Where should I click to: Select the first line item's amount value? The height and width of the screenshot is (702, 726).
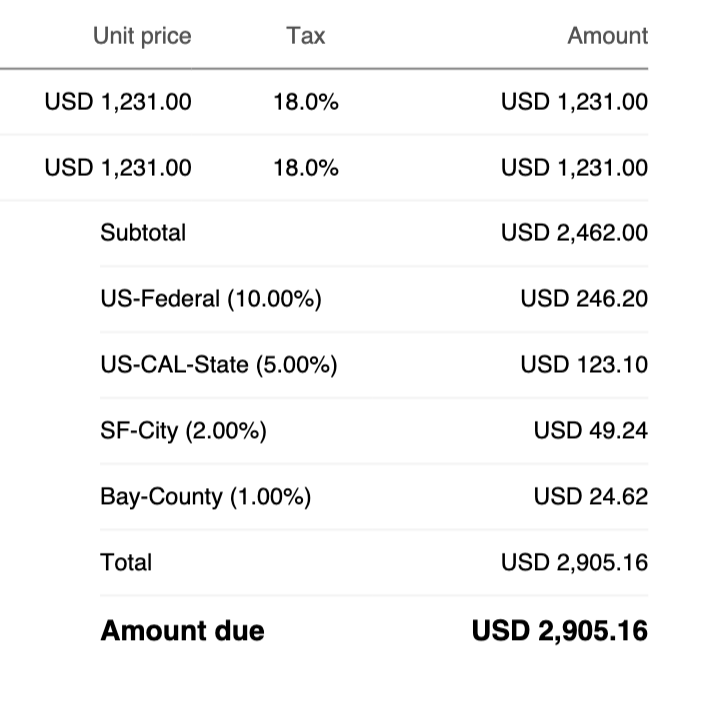(574, 101)
